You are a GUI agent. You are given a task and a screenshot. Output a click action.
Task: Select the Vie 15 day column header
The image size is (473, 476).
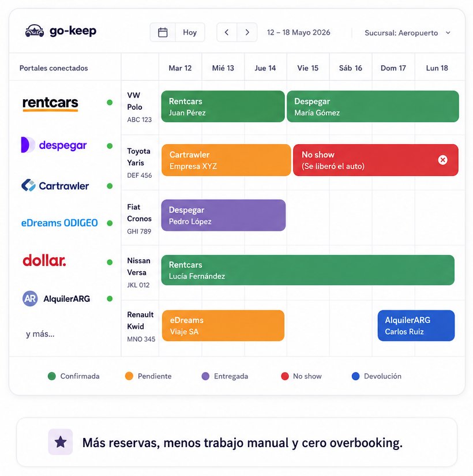pos(308,68)
